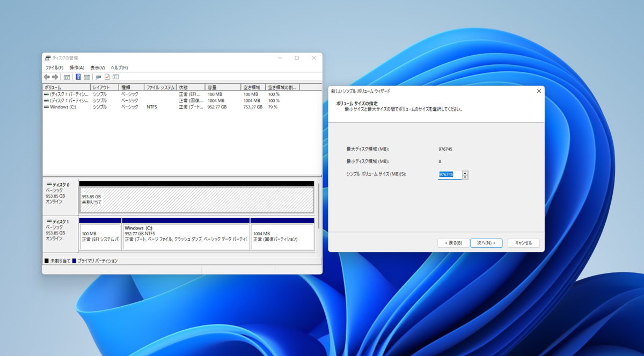Viewport: 644px width, 356px height.
Task: Toggle the show/hide action pane toolbar icon
Action: pos(86,77)
